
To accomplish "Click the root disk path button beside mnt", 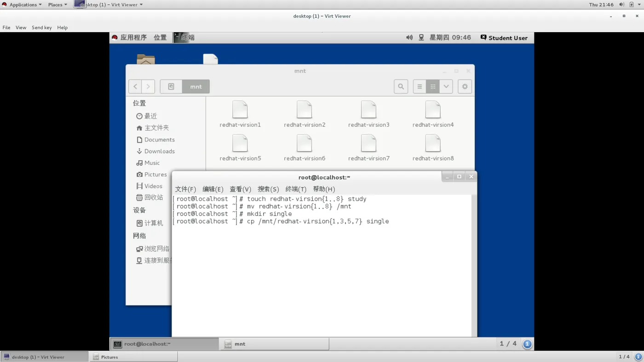I will [x=171, y=86].
